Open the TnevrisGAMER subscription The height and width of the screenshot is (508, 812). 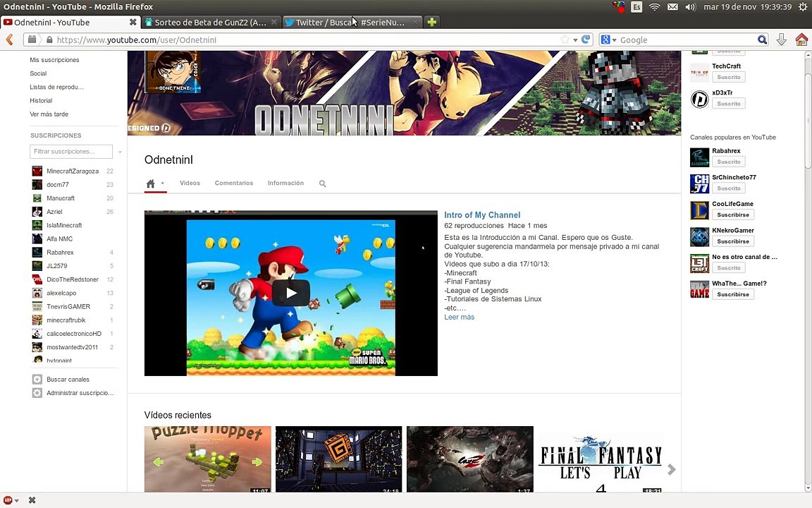68,306
